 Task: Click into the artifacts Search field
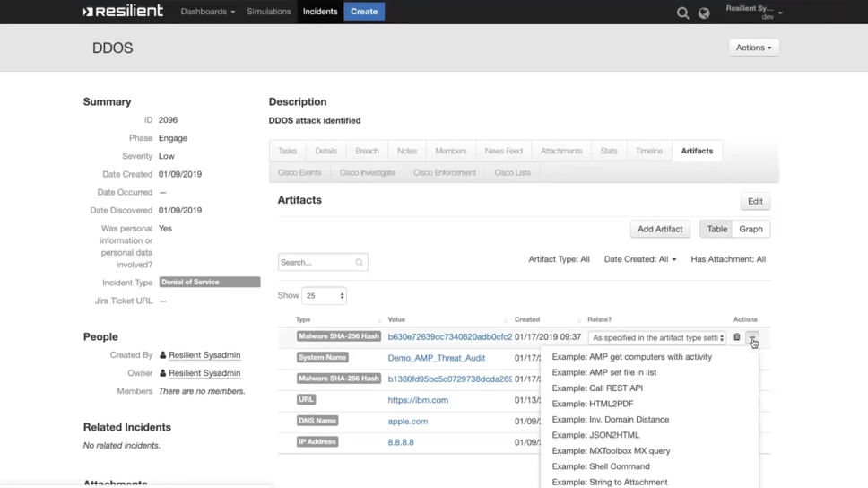[316, 263]
